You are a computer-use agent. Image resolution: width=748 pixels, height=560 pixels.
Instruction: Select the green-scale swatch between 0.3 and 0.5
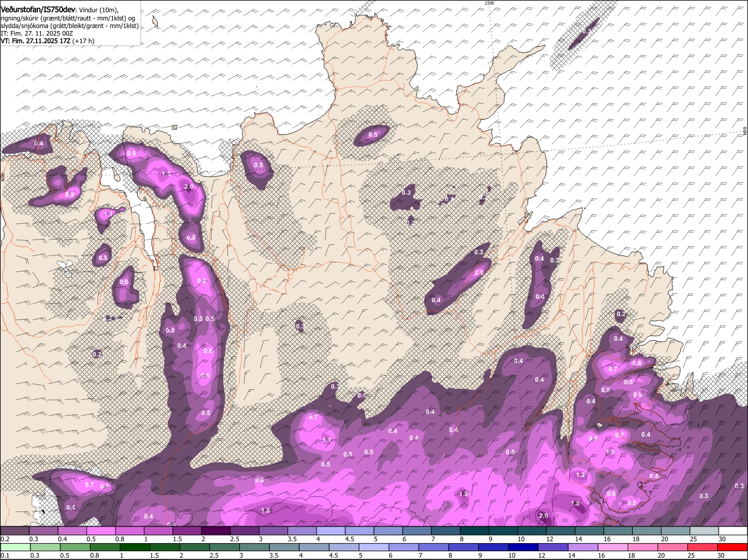(x=46, y=548)
